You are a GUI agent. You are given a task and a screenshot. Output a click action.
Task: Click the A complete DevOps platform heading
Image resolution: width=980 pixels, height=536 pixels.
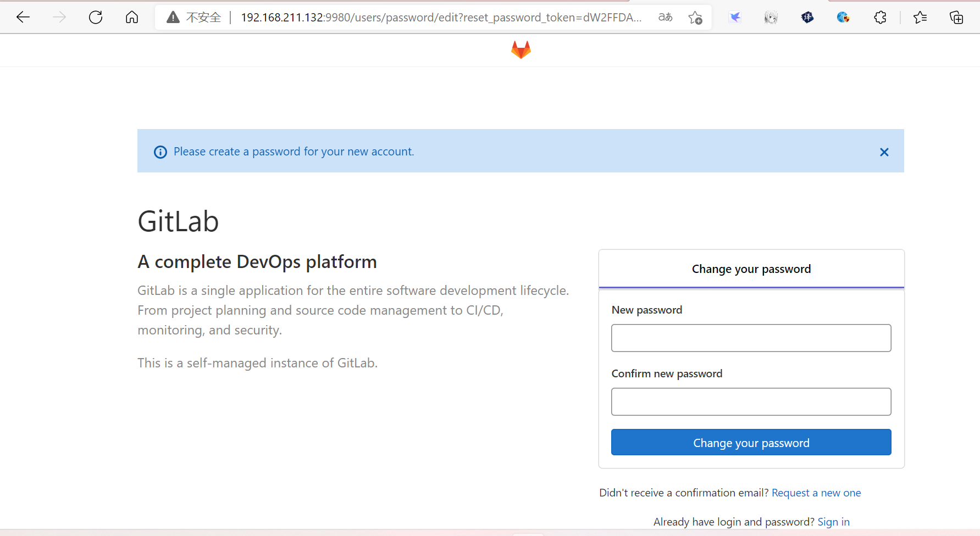pyautogui.click(x=257, y=262)
